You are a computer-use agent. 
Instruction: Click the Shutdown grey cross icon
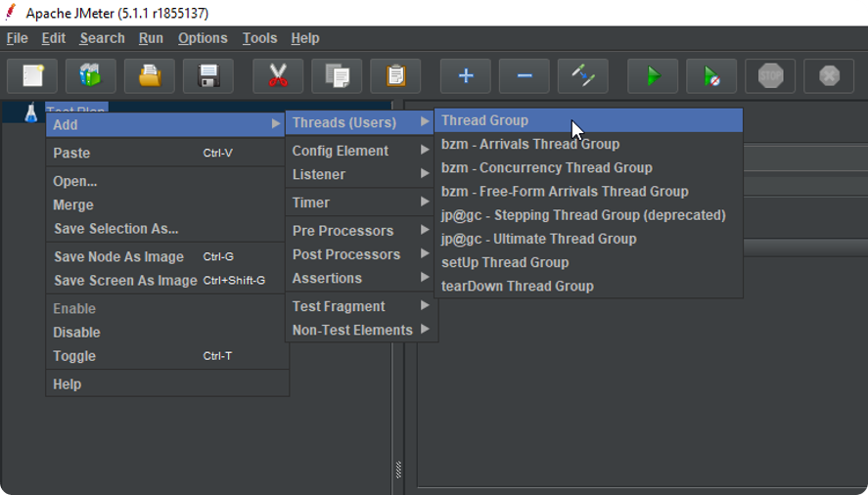[829, 76]
